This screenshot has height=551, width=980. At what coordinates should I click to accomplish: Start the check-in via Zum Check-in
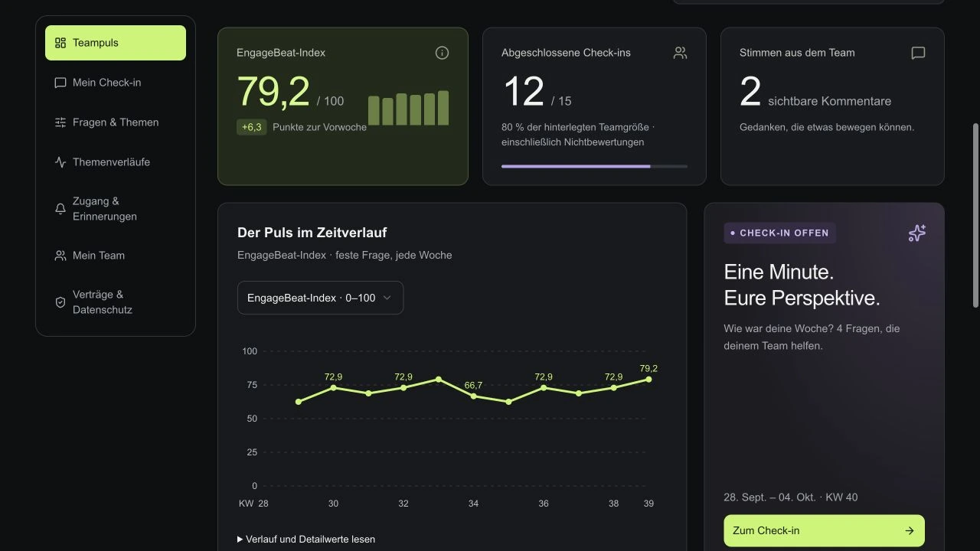(824, 530)
